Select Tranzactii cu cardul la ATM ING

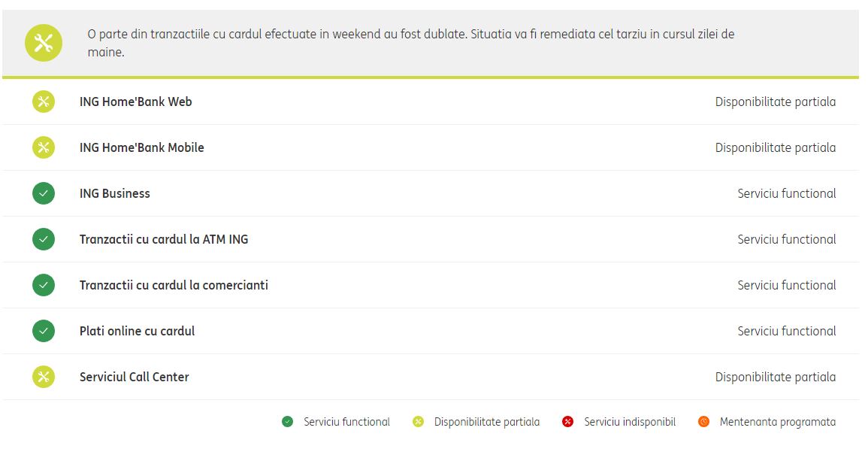point(164,239)
